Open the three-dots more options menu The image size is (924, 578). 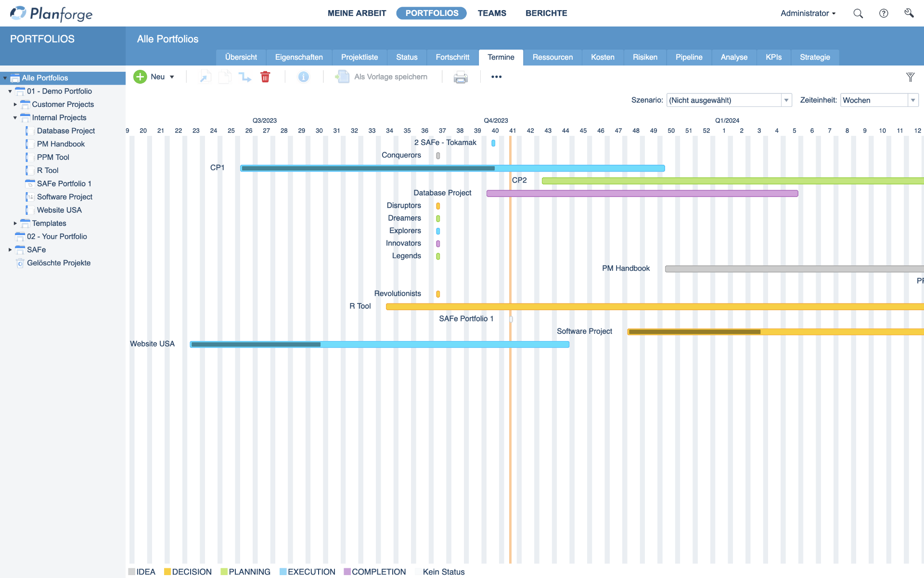497,77
